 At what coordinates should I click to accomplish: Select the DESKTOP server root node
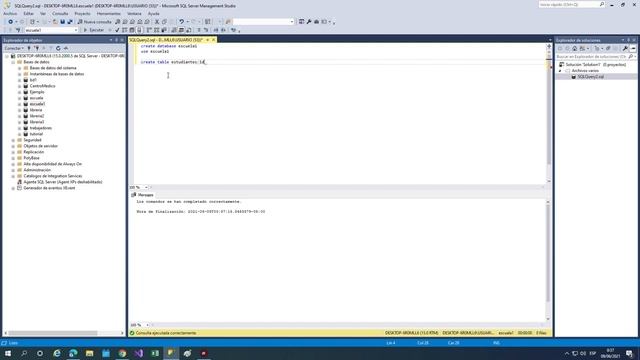(71, 56)
